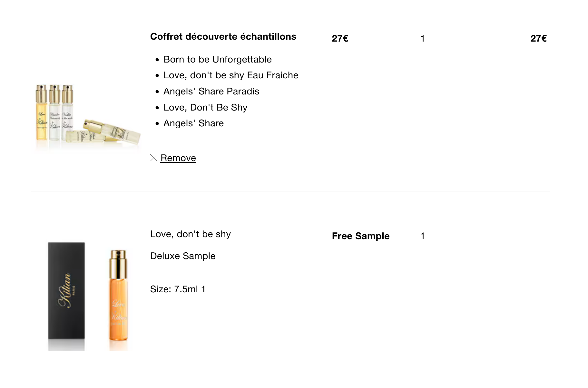The height and width of the screenshot is (388, 588).
Task: Click the Remove link for the coffret
Action: [x=178, y=158]
